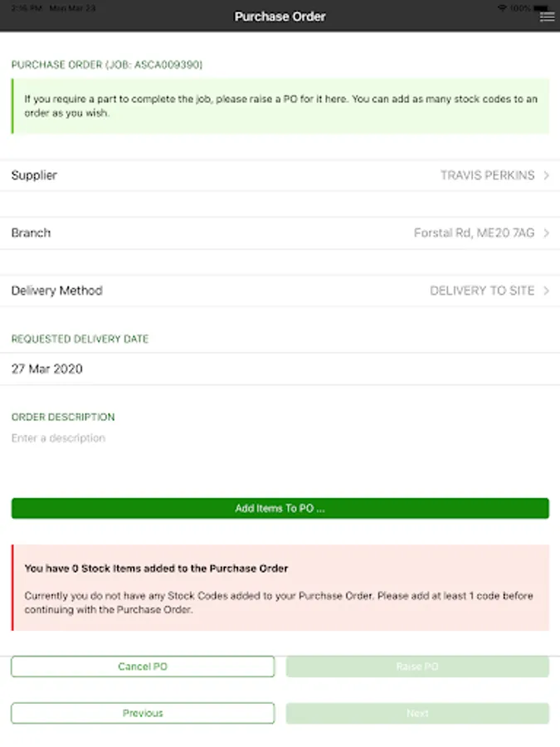Select the TRAVIS PERKINS supplier value
Image resolution: width=560 pixels, height=747 pixels.
(487, 175)
